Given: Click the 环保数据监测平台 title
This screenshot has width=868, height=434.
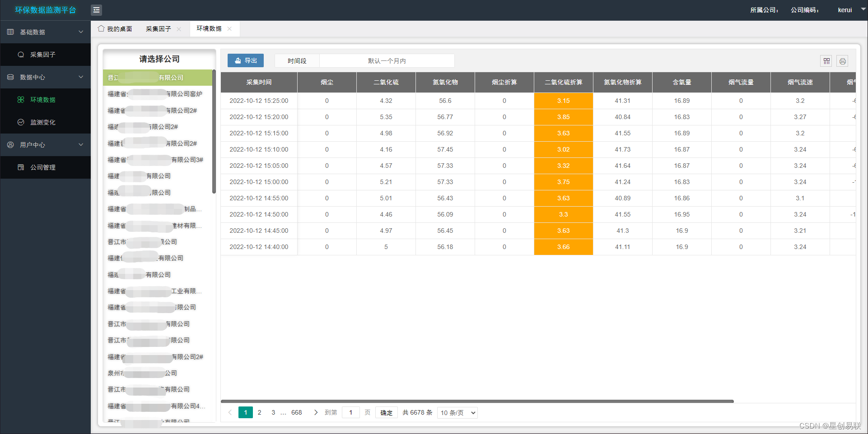Looking at the screenshot, I should [x=45, y=10].
